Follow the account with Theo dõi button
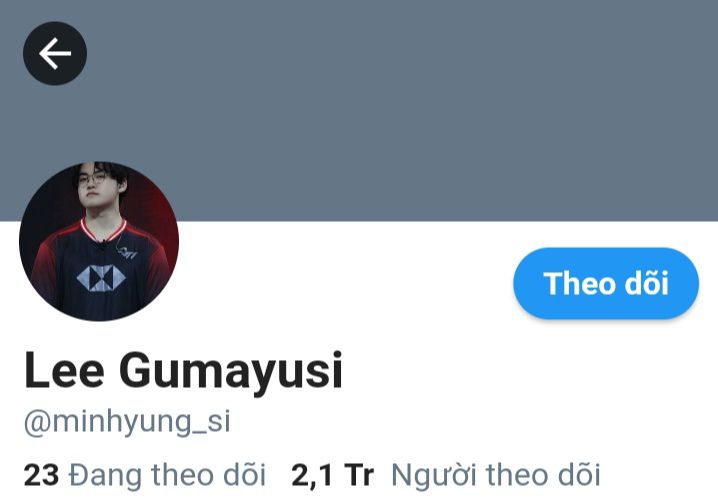The height and width of the screenshot is (501, 718). [x=606, y=283]
